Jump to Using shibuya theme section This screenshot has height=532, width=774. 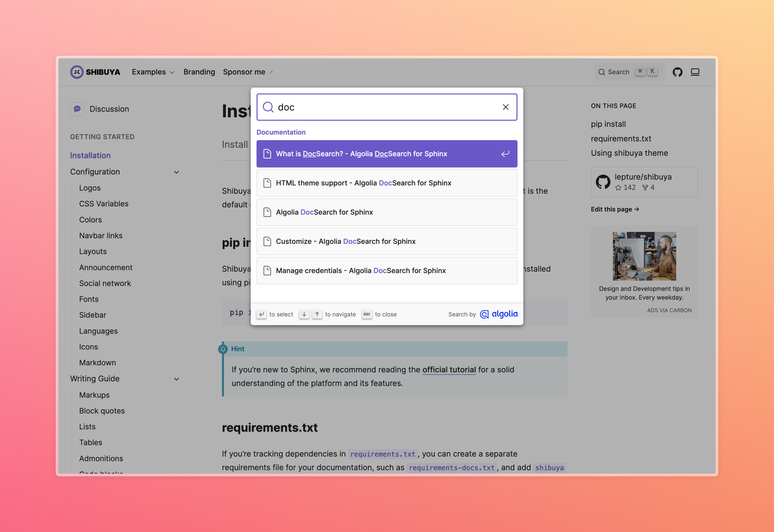point(629,153)
